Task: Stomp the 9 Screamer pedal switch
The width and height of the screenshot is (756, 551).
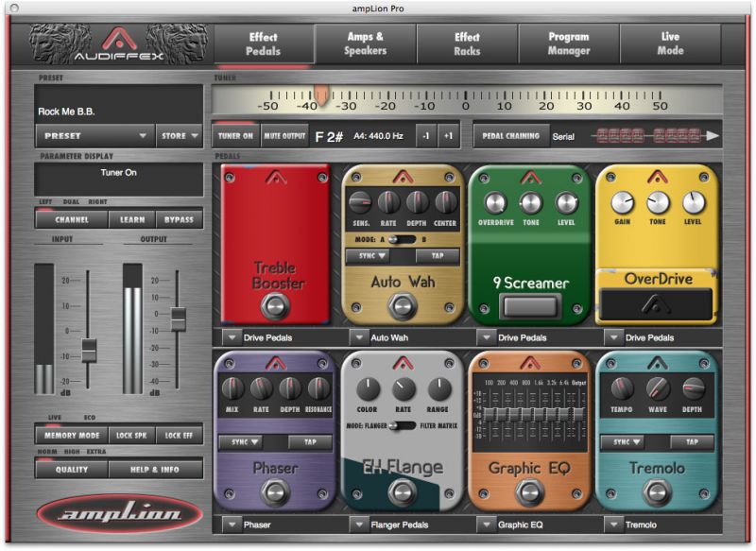Action: pyautogui.click(x=530, y=306)
